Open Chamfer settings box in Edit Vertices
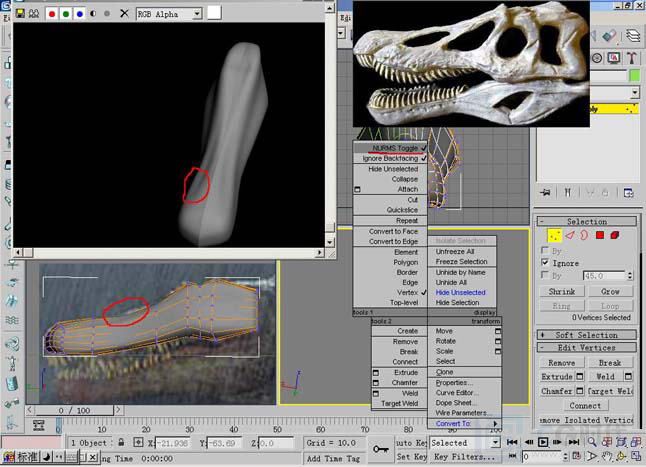The height and width of the screenshot is (467, 646). coord(580,390)
